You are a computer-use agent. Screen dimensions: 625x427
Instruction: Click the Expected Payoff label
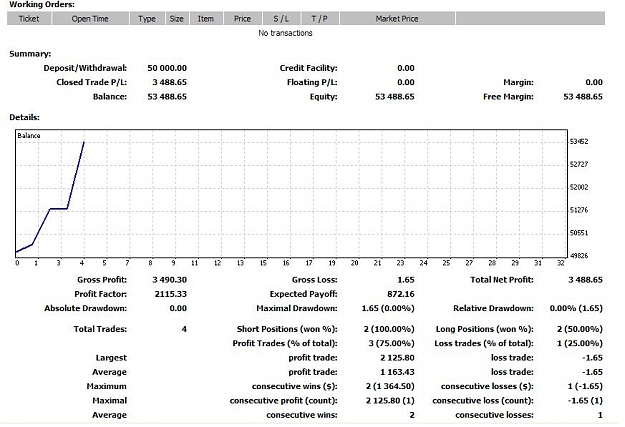pyautogui.click(x=303, y=294)
